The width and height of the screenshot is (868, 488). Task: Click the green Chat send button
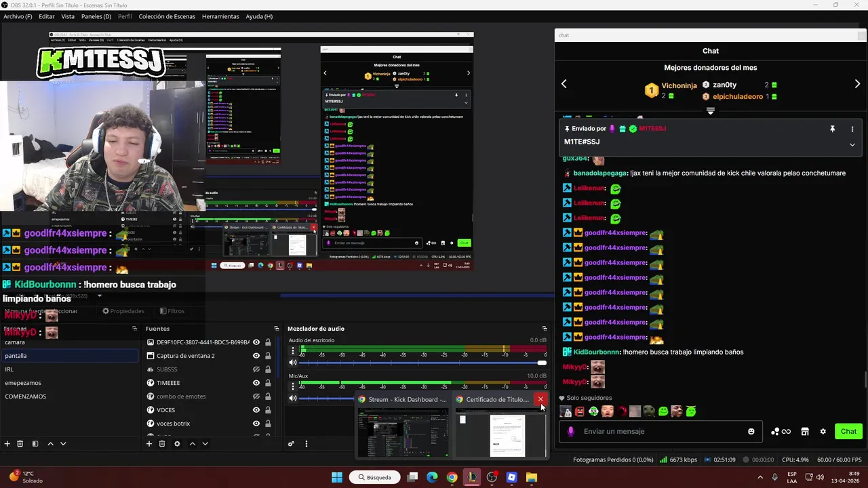848,431
